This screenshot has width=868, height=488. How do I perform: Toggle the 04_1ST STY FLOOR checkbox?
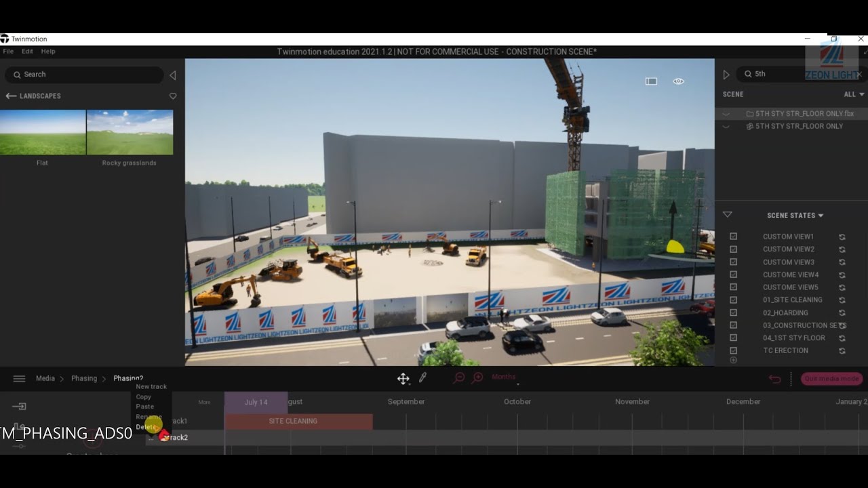[x=733, y=338]
